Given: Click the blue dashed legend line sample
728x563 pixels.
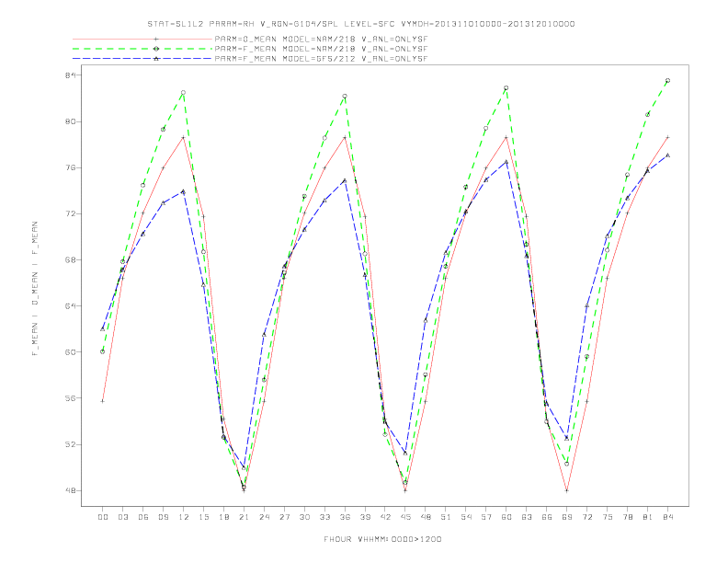Looking at the screenshot, I should (142, 59).
